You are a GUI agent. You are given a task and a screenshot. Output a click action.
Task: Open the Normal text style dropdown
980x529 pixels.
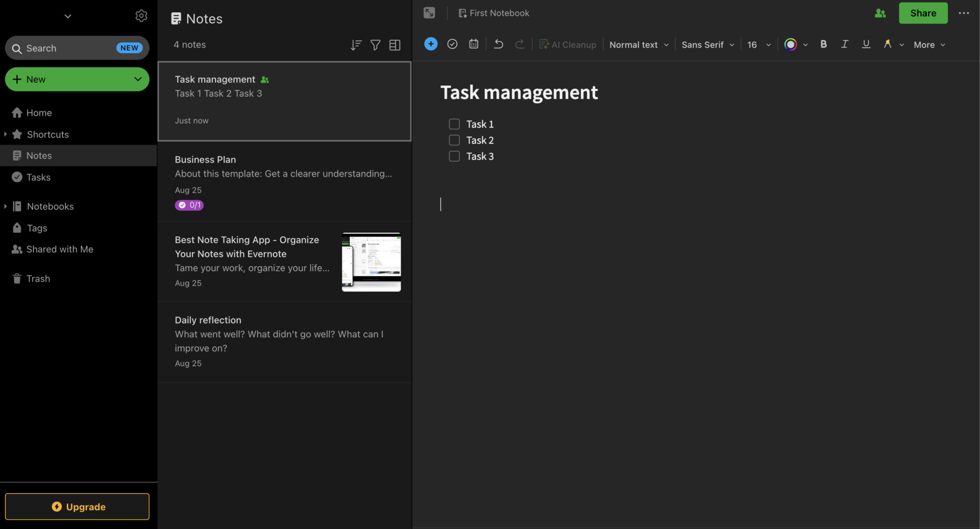tap(638, 44)
